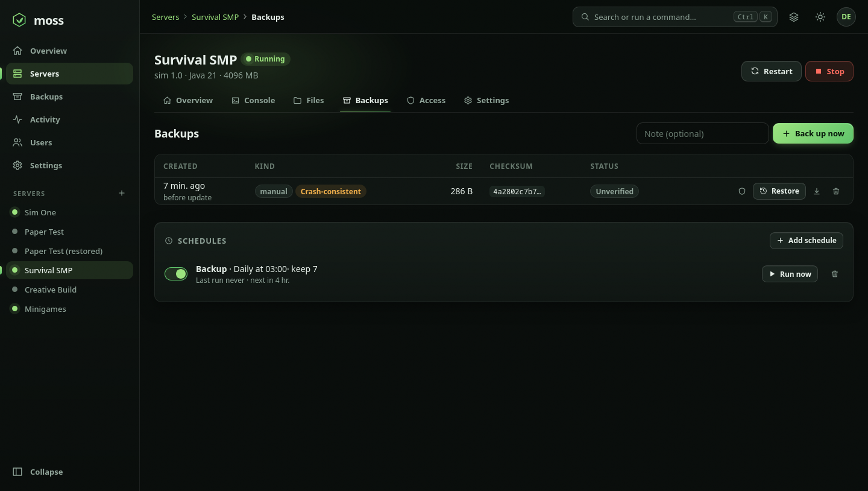Open Users in the left sidebar
Image resolution: width=868 pixels, height=491 pixels.
pyautogui.click(x=69, y=142)
